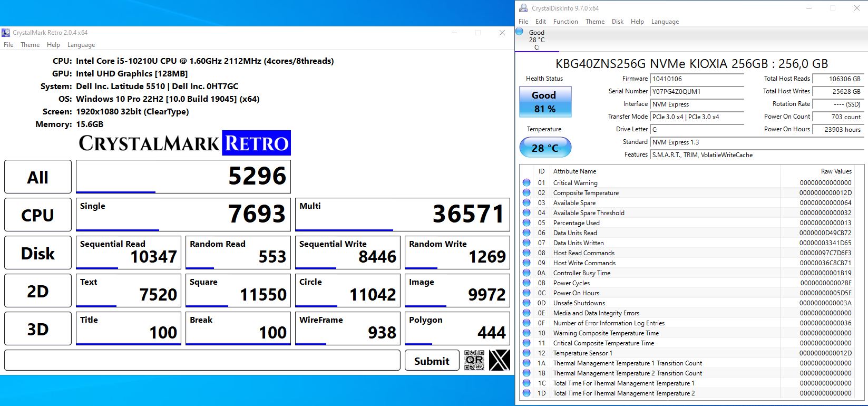Click status orb for Composite Temperature attribute
868x406 pixels.
[526, 192]
